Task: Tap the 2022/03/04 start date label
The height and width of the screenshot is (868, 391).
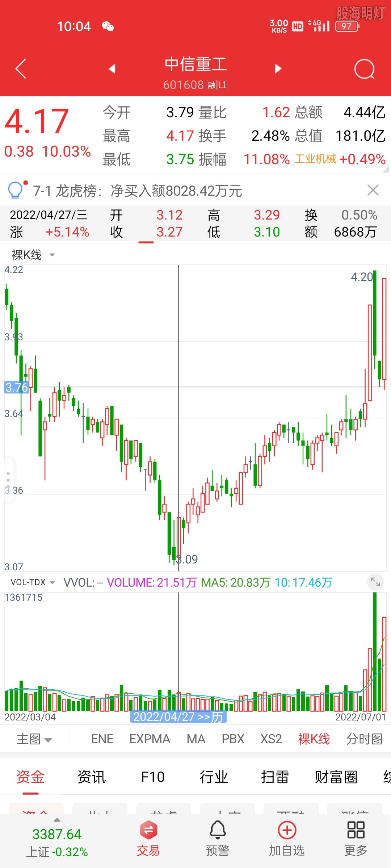Action: tap(30, 717)
